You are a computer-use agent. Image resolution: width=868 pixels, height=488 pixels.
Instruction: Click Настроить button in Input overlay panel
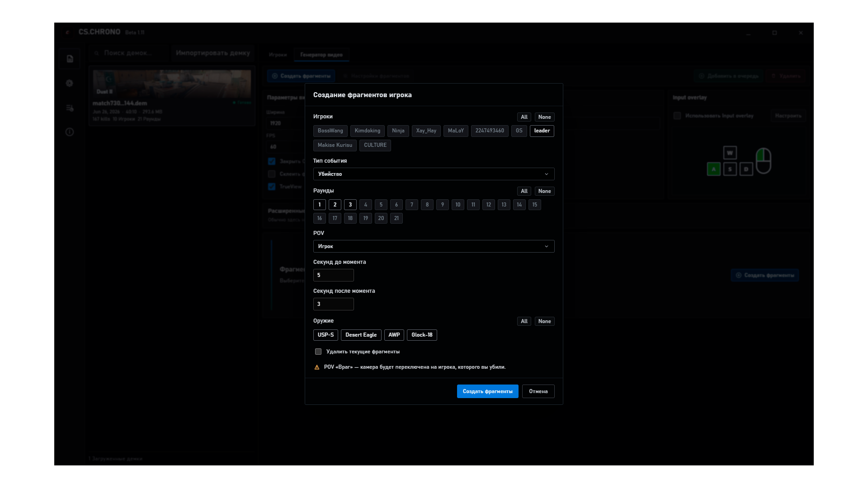788,116
